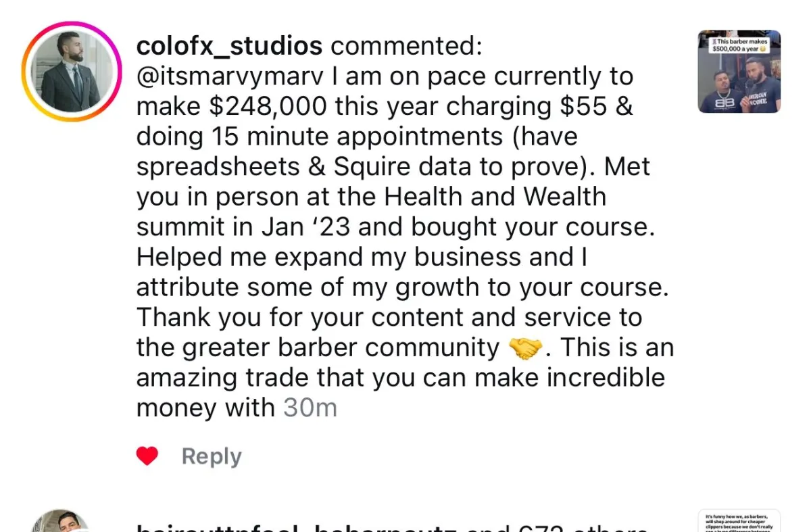Viewport: 811px width, 532px height.
Task: Tap 'Health and Wealth' in the comment text
Action: 495,197
